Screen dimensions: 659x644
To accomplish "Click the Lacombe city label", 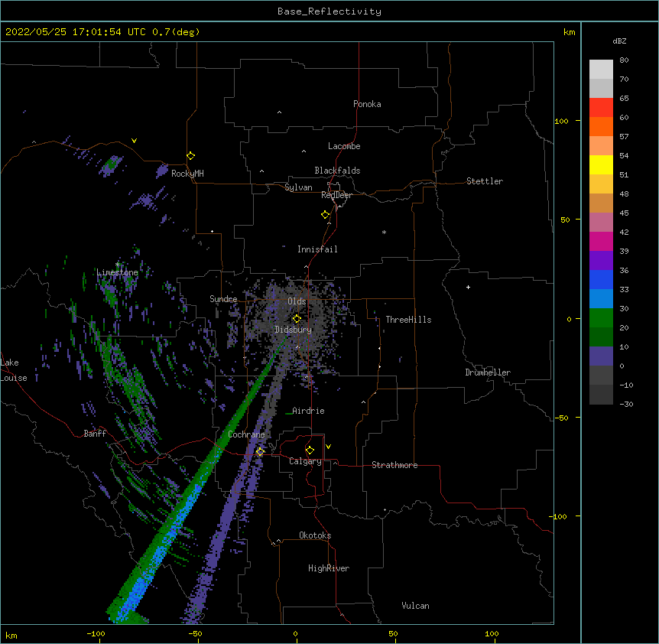I will coord(344,146).
